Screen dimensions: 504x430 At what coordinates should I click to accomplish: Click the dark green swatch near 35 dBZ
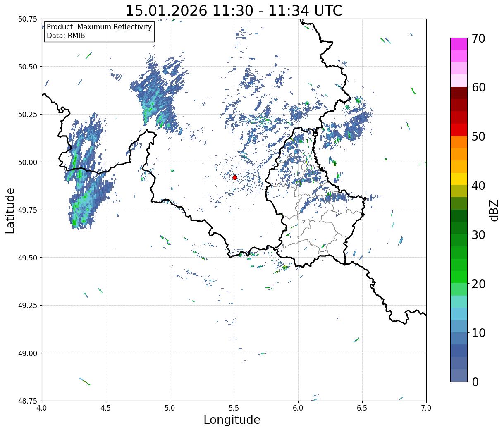(x=459, y=215)
